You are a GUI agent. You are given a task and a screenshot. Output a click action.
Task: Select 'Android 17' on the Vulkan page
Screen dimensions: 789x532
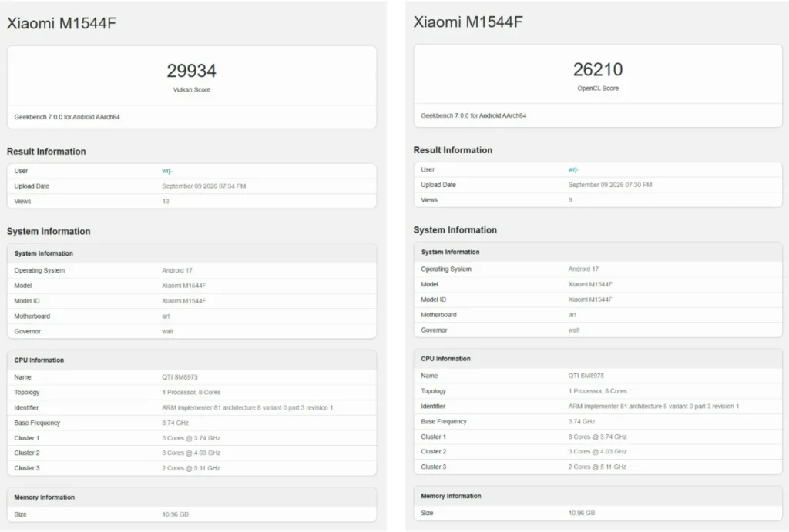coord(177,270)
